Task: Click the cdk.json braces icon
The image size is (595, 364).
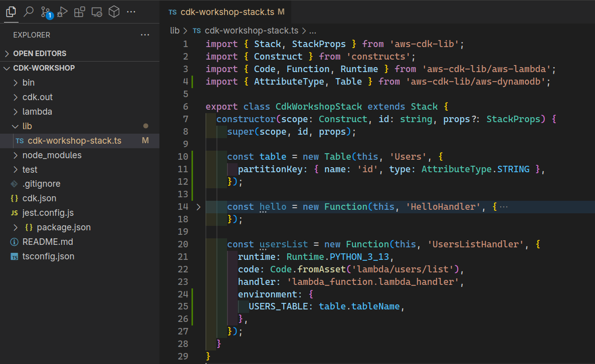Action: 15,198
